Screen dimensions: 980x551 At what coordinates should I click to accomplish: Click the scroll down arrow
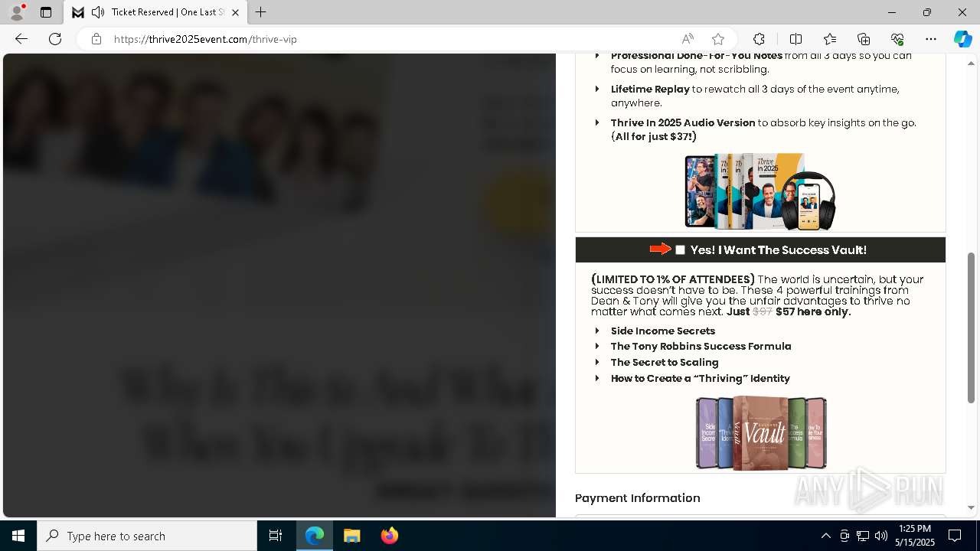972,507
